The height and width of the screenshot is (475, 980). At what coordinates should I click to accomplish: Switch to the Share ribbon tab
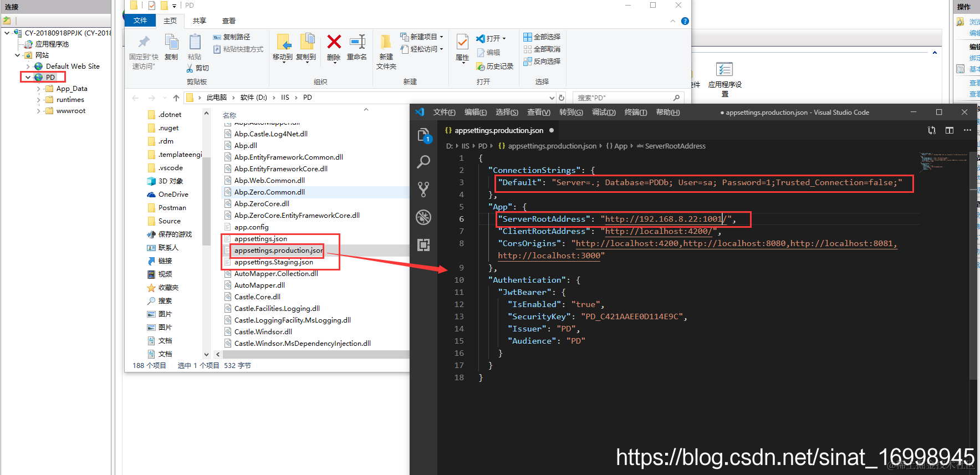[200, 21]
